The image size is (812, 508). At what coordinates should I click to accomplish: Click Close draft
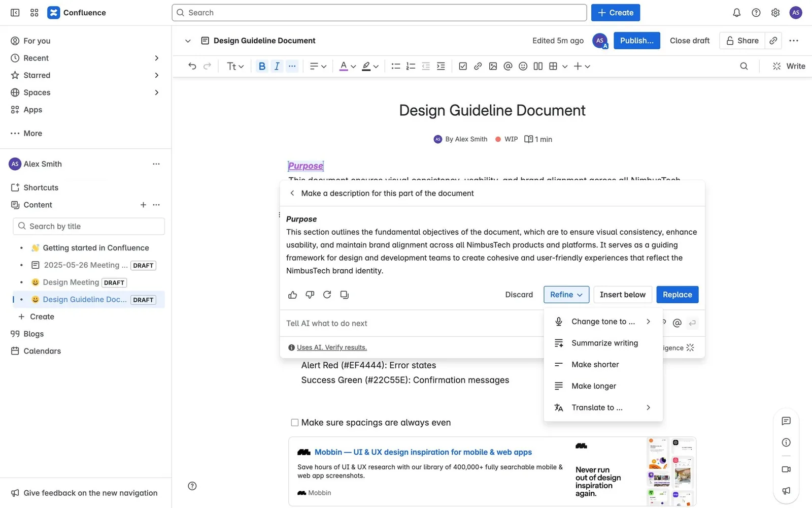click(690, 41)
